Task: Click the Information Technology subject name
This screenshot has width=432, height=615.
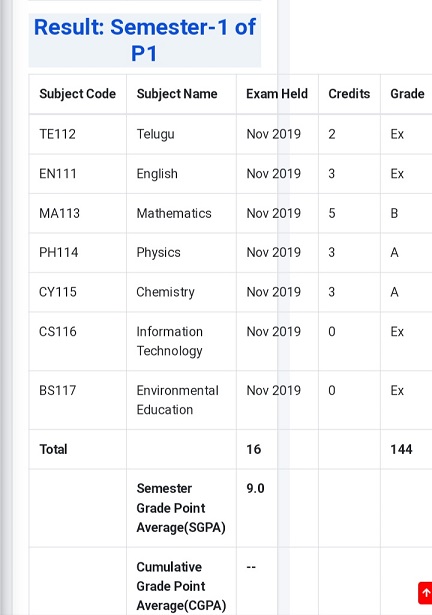Action: click(170, 341)
